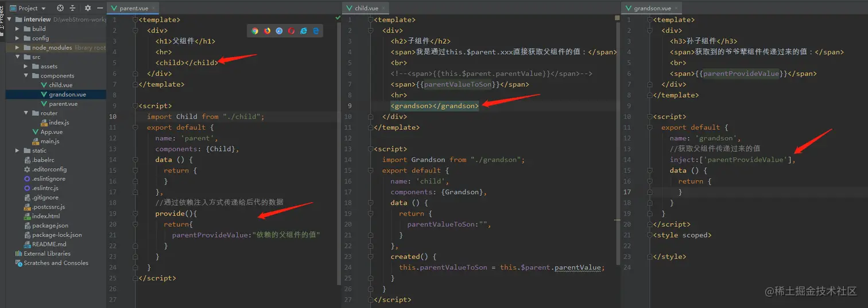
Task: Click the locate-file crosshair icon in Project panel
Action: (60, 8)
